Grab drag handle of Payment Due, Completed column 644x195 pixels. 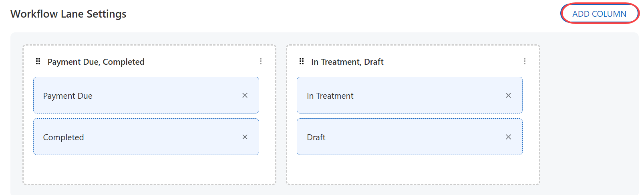point(38,61)
